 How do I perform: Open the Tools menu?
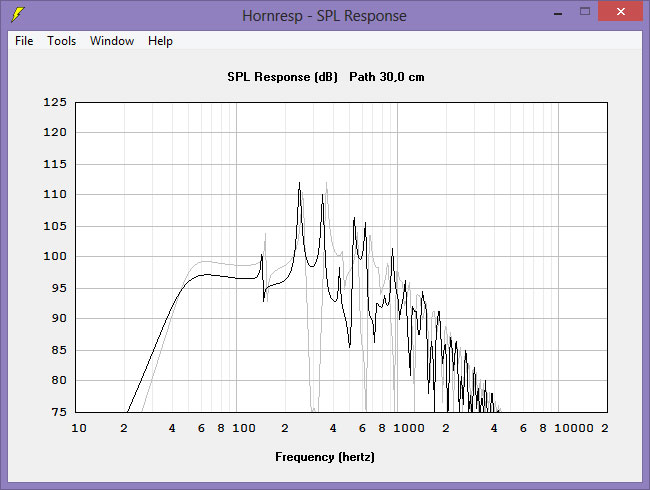pos(61,41)
